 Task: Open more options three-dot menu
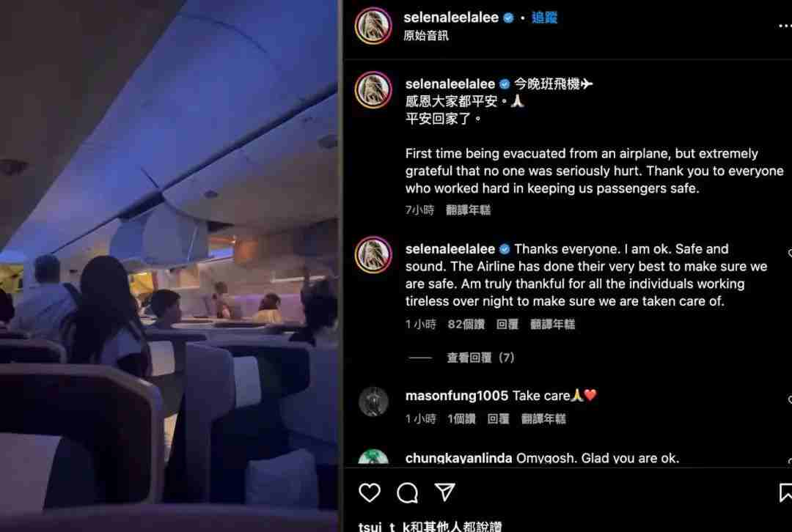[785, 26]
